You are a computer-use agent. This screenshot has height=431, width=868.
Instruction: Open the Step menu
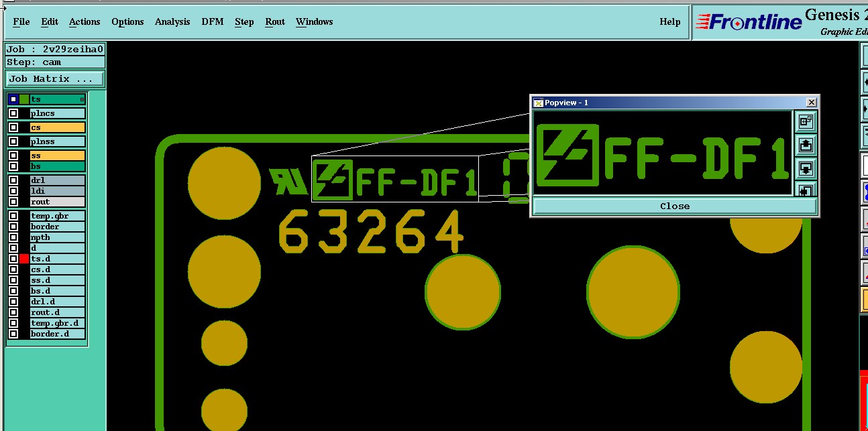coord(244,22)
